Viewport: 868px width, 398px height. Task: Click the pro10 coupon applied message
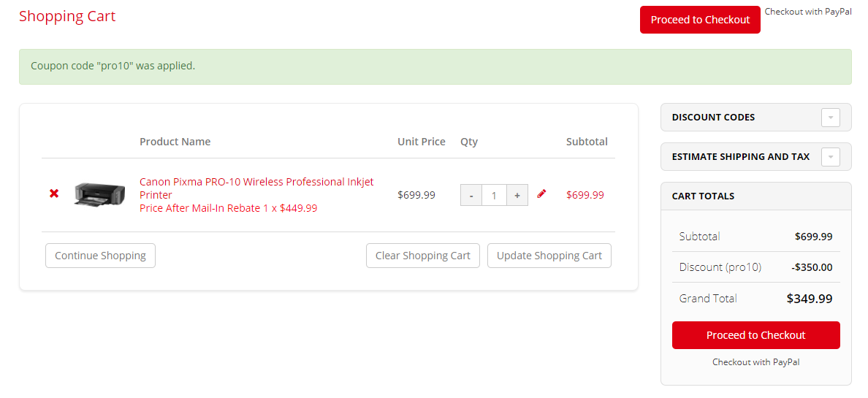point(113,66)
